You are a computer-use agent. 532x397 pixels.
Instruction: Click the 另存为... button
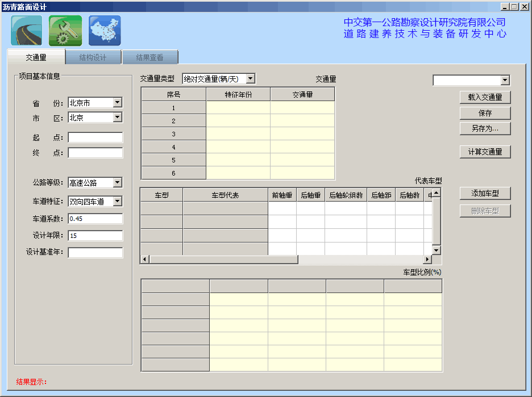485,128
